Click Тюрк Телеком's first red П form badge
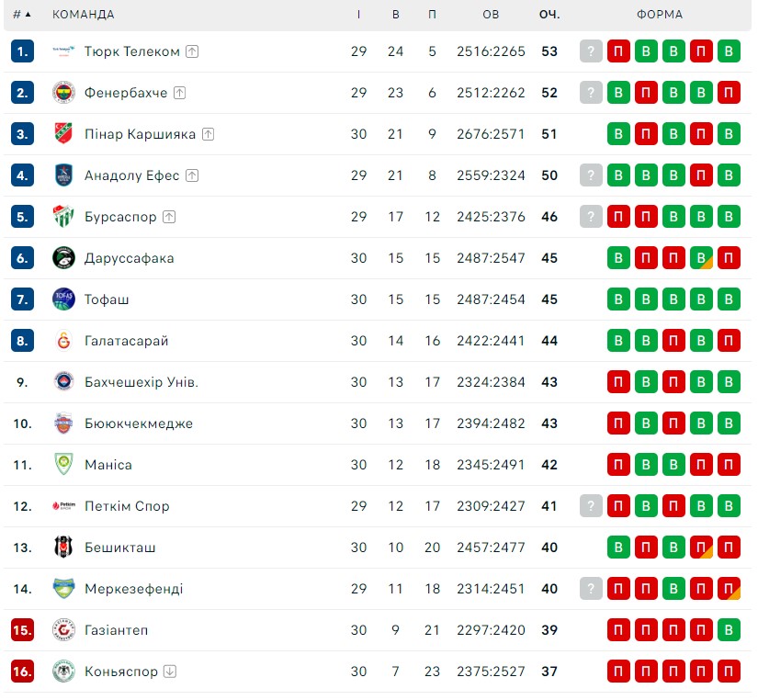Image resolution: width=758 pixels, height=700 pixels. (x=618, y=51)
